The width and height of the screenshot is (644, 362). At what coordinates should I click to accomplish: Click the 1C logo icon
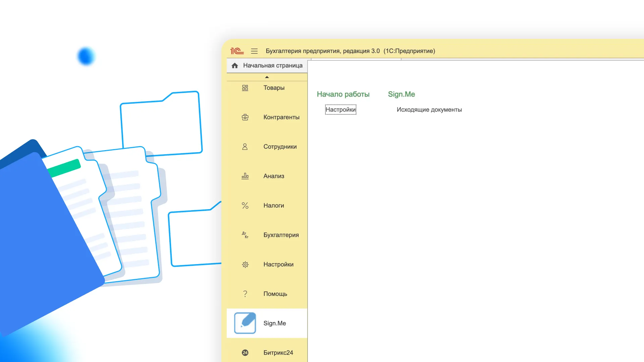pos(237,51)
